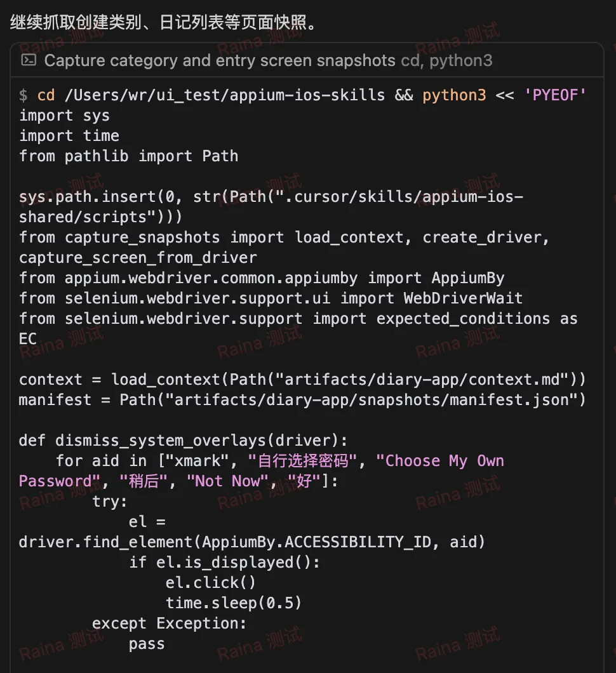This screenshot has height=673, width=616.
Task: Click the pink "自行选择密码" string
Action: [x=302, y=460]
